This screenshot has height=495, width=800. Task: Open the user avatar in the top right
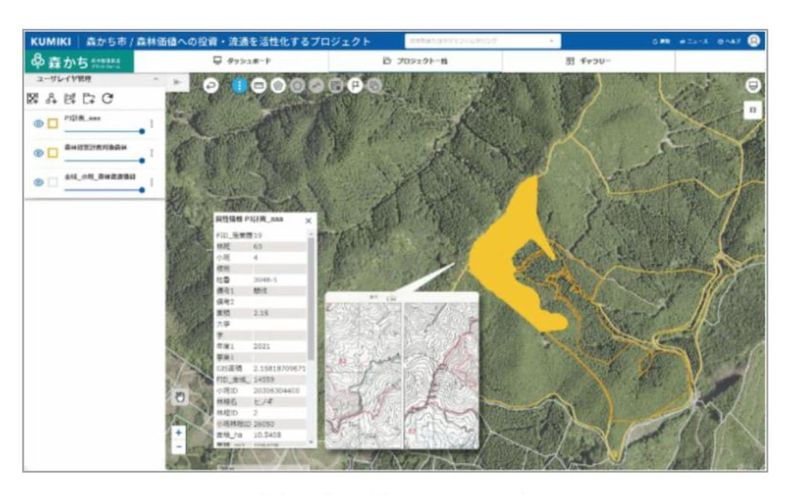point(754,41)
